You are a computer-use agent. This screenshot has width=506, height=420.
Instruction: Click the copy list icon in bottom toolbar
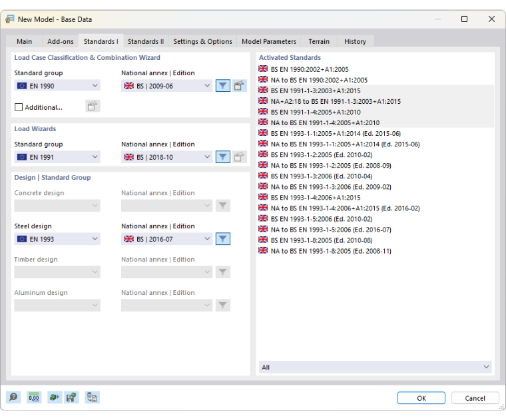click(x=93, y=397)
